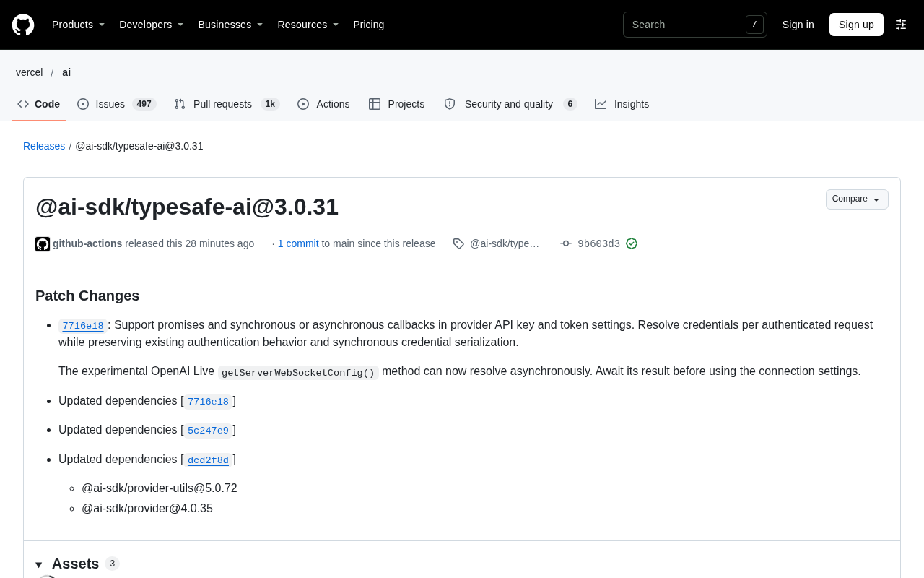924x578 pixels.
Task: Switch to the Code tab
Action: pos(39,104)
